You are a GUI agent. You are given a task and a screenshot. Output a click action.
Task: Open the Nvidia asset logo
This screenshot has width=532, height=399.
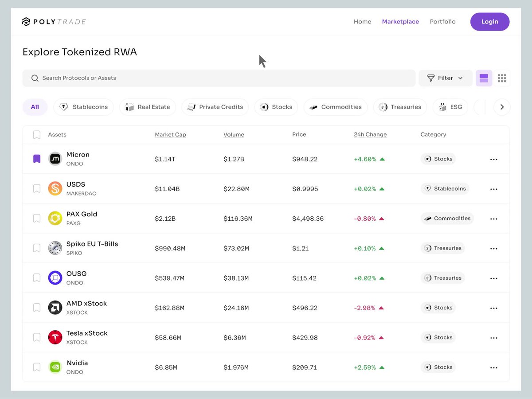pyautogui.click(x=55, y=367)
